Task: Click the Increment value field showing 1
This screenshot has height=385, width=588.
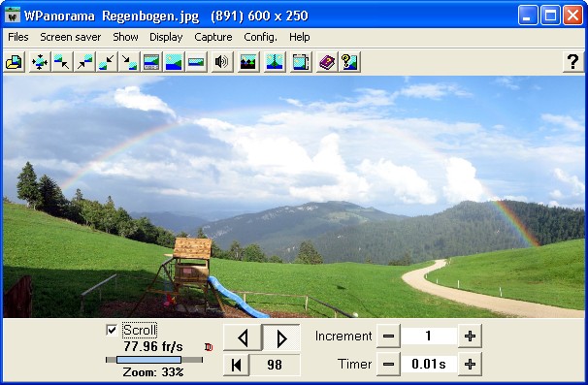Action: pyautogui.click(x=429, y=336)
